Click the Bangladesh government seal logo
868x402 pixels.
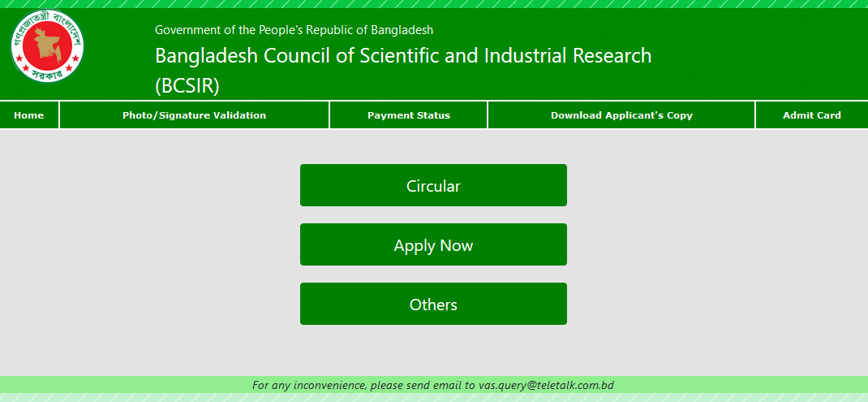[x=48, y=46]
